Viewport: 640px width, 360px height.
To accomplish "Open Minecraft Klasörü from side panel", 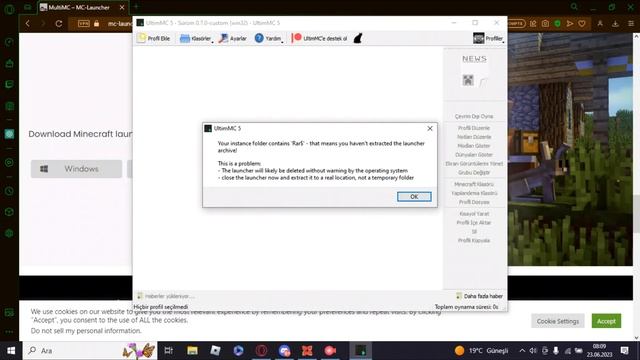I will pyautogui.click(x=474, y=184).
